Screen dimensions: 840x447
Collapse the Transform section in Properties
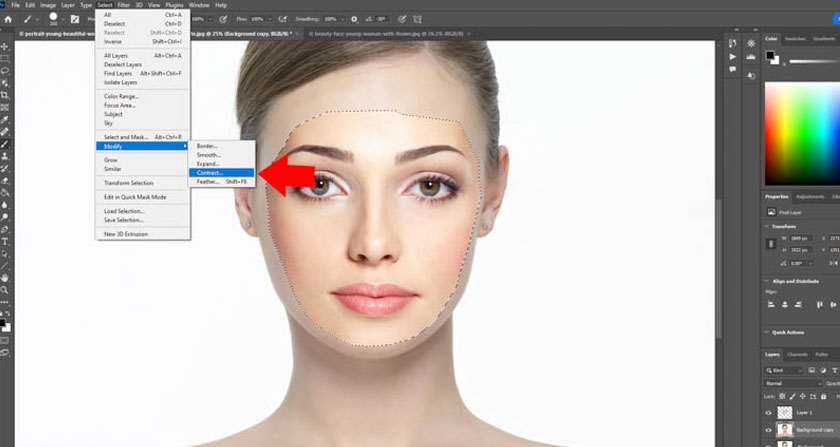pyautogui.click(x=768, y=226)
